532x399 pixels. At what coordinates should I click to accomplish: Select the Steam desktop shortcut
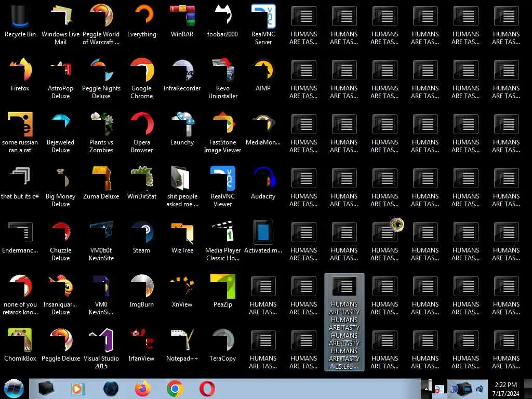tap(142, 237)
